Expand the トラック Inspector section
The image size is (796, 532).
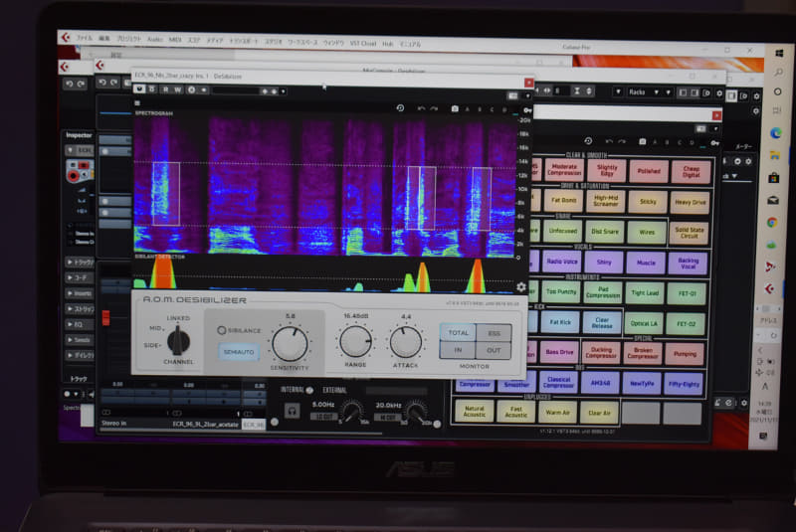tap(81, 263)
